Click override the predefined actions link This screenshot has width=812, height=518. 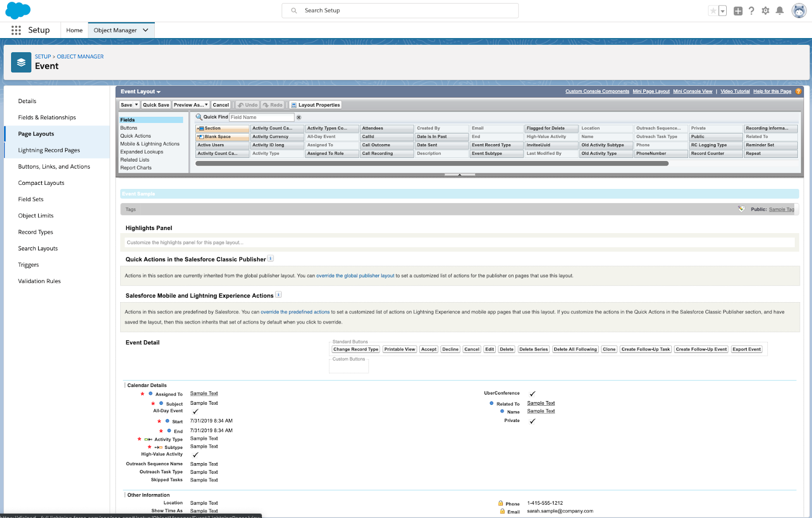click(295, 312)
